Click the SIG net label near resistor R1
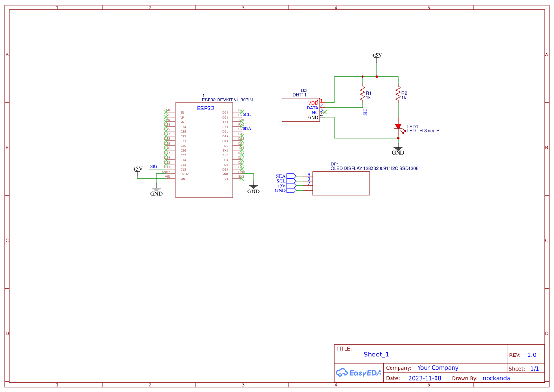Image resolution: width=554 pixels, height=392 pixels. click(x=365, y=113)
